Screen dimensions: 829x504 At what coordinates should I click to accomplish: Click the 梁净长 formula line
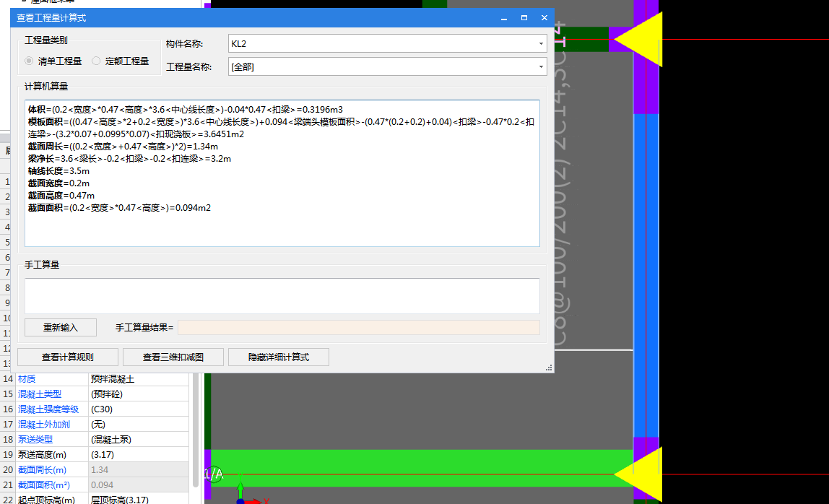(129, 159)
